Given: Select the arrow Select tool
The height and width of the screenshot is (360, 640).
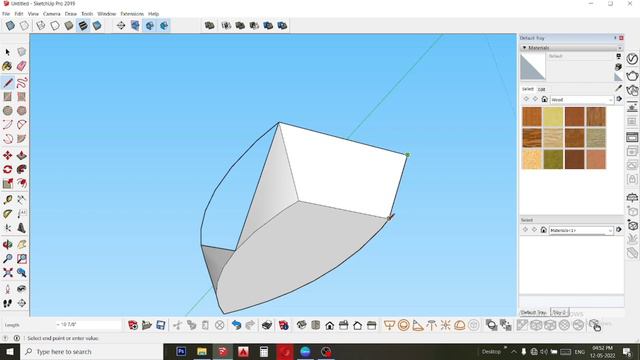Looking at the screenshot, I should (8, 52).
